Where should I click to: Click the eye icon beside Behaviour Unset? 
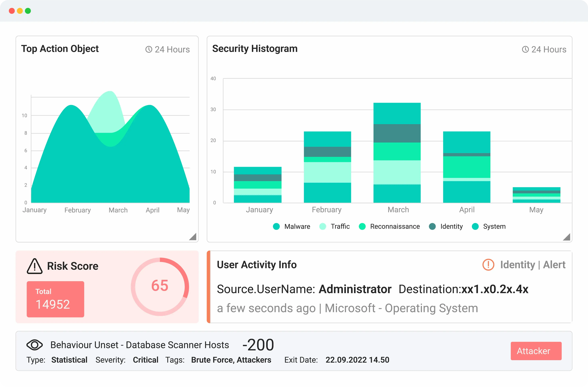click(x=35, y=345)
